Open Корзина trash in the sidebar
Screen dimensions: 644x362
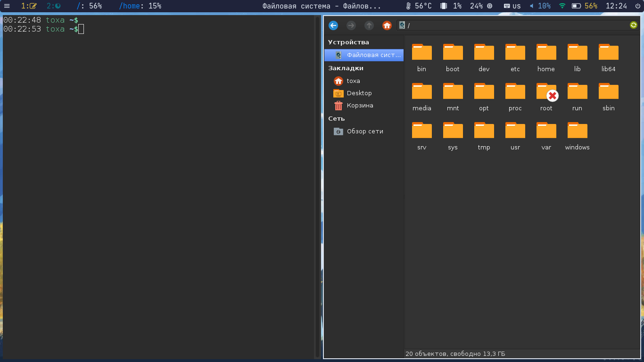tap(364, 106)
